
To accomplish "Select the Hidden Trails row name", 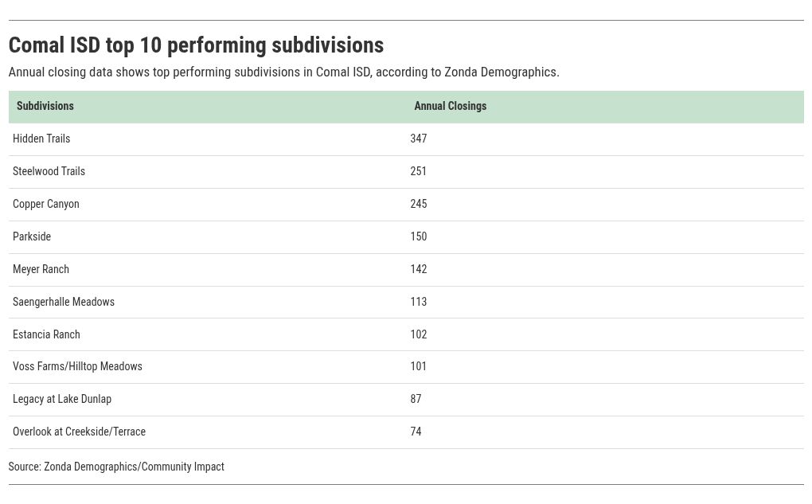I will click(x=41, y=139).
